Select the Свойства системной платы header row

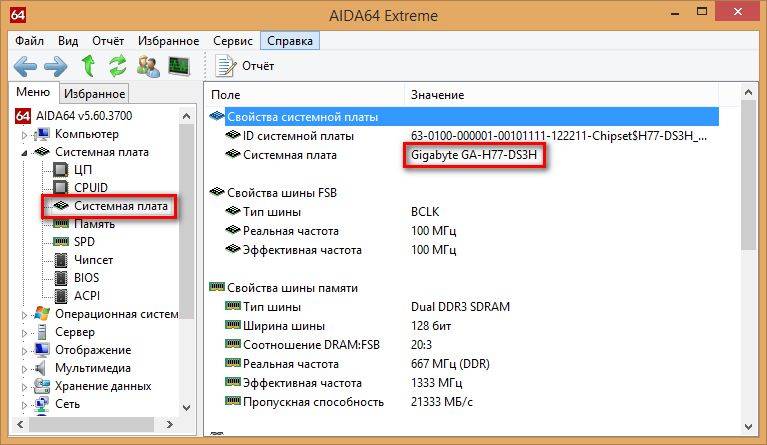472,117
